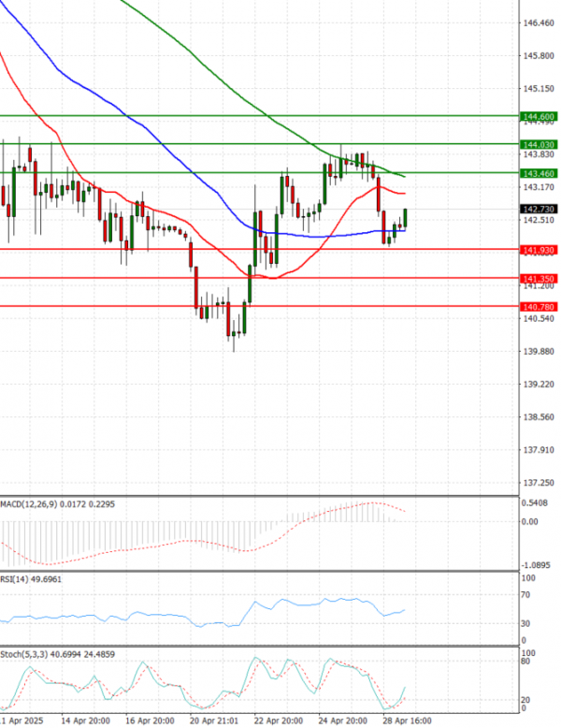The height and width of the screenshot is (728, 561).
Task: Select the 16 Apr 20:00 date marker
Action: [150, 721]
